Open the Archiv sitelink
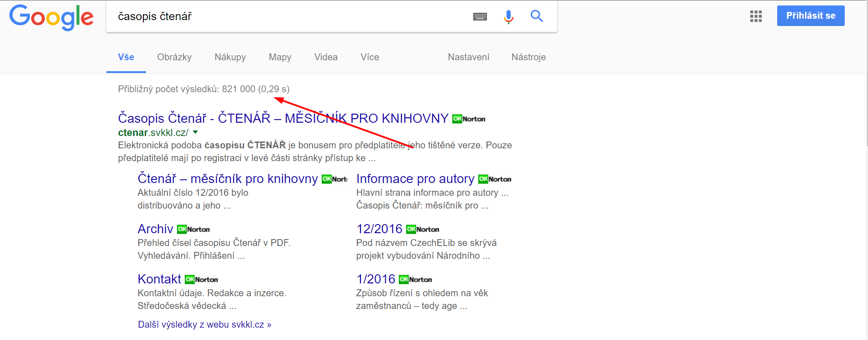The width and height of the screenshot is (868, 340). point(155,229)
